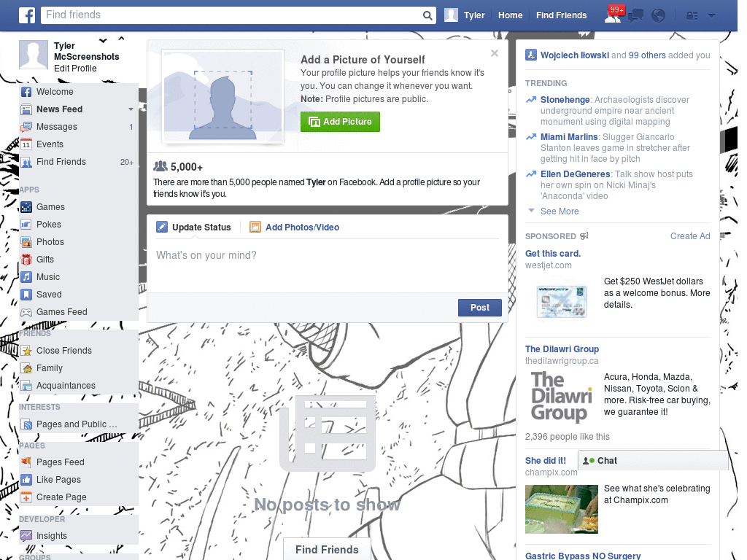Image resolution: width=747 pixels, height=560 pixels.
Task: Open the Get this card ad link
Action: point(553,254)
